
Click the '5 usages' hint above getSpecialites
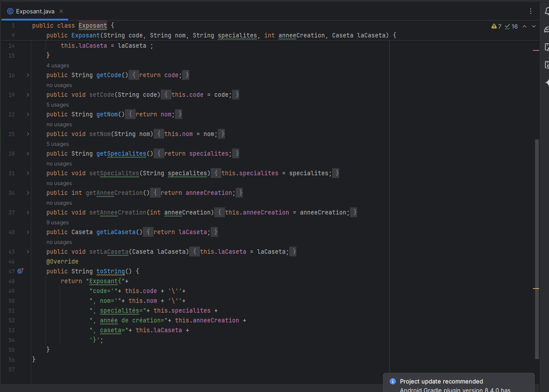[58, 144]
